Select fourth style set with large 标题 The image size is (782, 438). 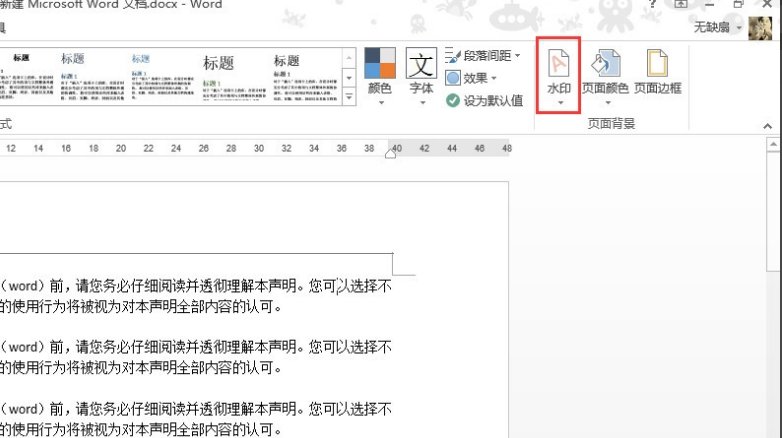click(233, 76)
